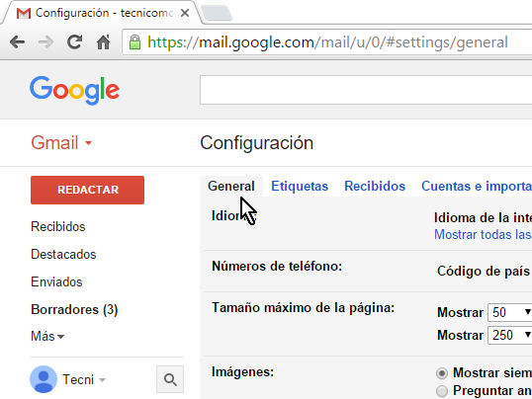This screenshot has height=399, width=532.
Task: Switch to the General settings tab
Action: pos(231,186)
